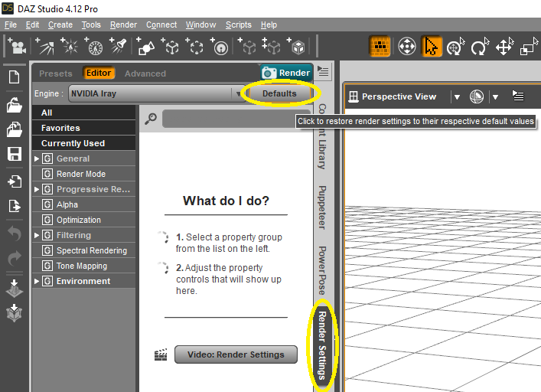Click the Render button with camera
The height and width of the screenshot is (392, 541).
[286, 73]
